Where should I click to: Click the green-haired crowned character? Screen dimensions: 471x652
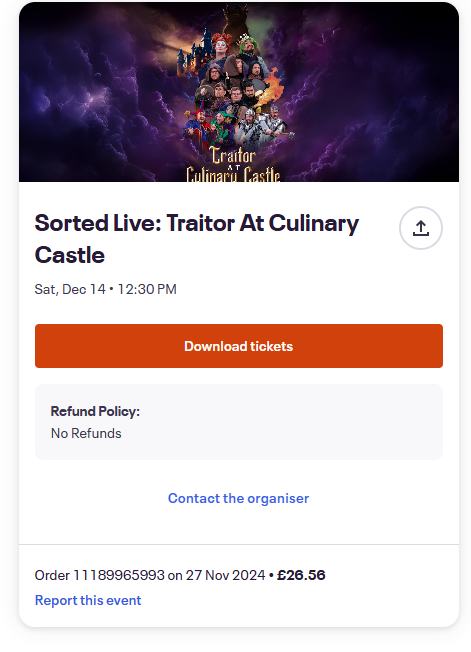(x=248, y=47)
